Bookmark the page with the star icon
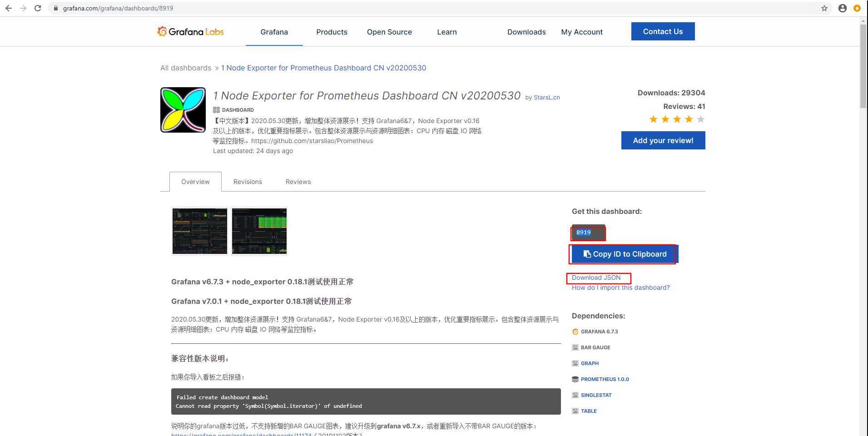This screenshot has height=436, width=868. (824, 8)
